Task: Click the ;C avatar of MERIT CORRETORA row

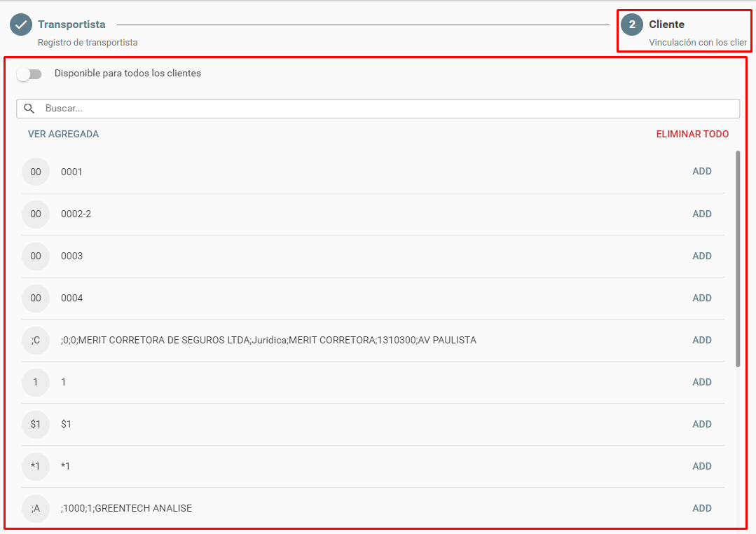Action: coord(36,340)
